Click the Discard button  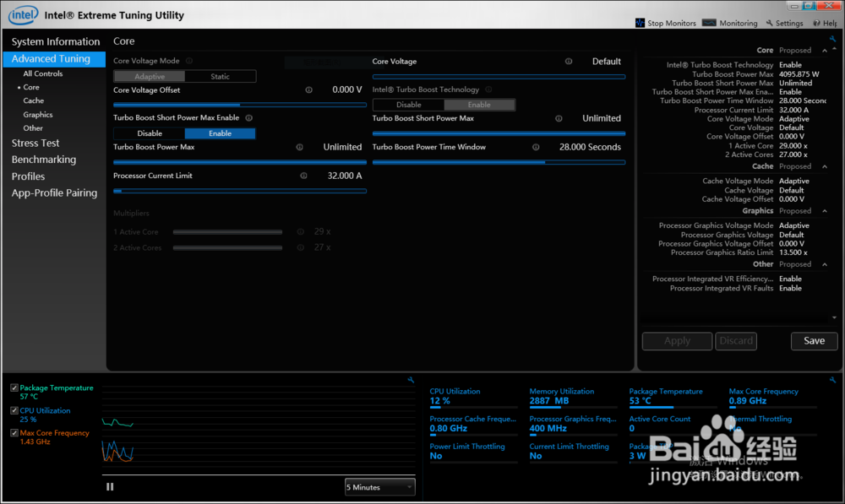coord(736,341)
